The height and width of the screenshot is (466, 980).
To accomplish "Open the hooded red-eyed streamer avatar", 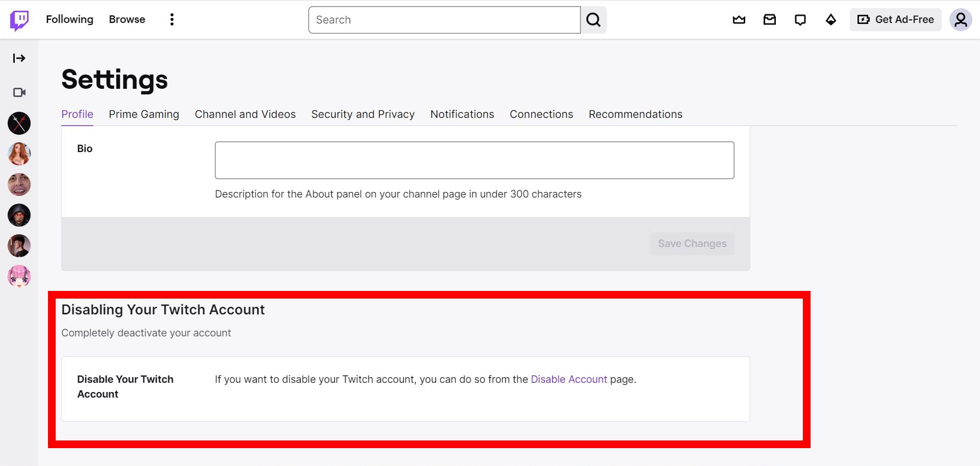I will pos(19,215).
